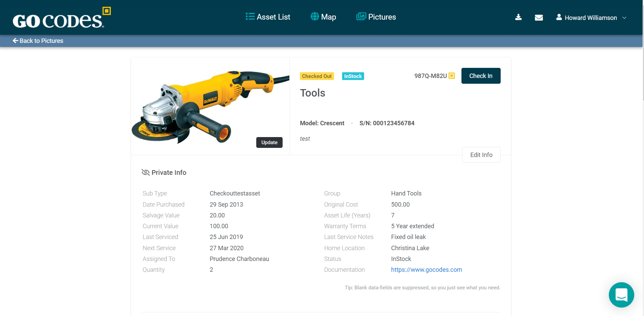Viewport: 644px width, 316px height.
Task: Click the list icon beside Asset List
Action: tap(250, 17)
